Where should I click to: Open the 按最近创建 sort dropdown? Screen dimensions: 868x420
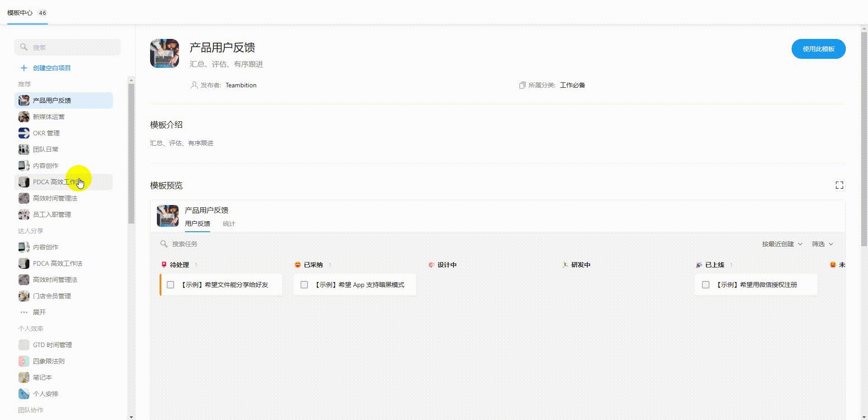pyautogui.click(x=781, y=244)
